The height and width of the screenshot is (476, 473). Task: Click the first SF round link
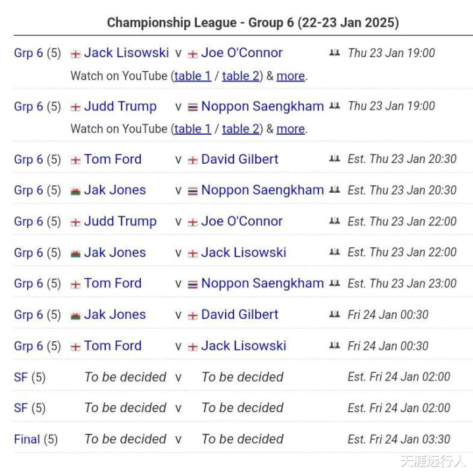(20, 377)
